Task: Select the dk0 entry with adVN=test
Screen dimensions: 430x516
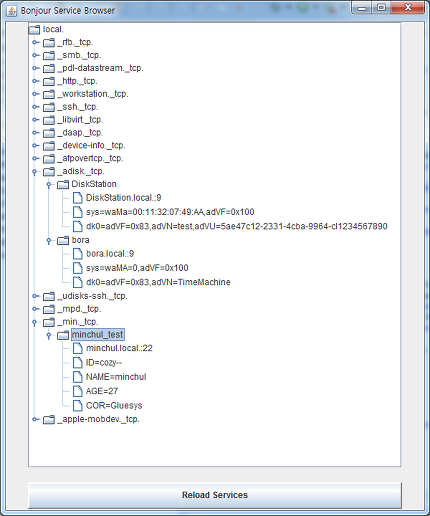Action: tap(237, 226)
